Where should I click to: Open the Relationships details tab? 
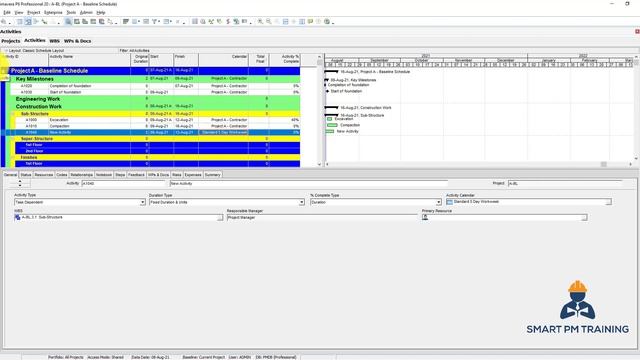(82, 175)
